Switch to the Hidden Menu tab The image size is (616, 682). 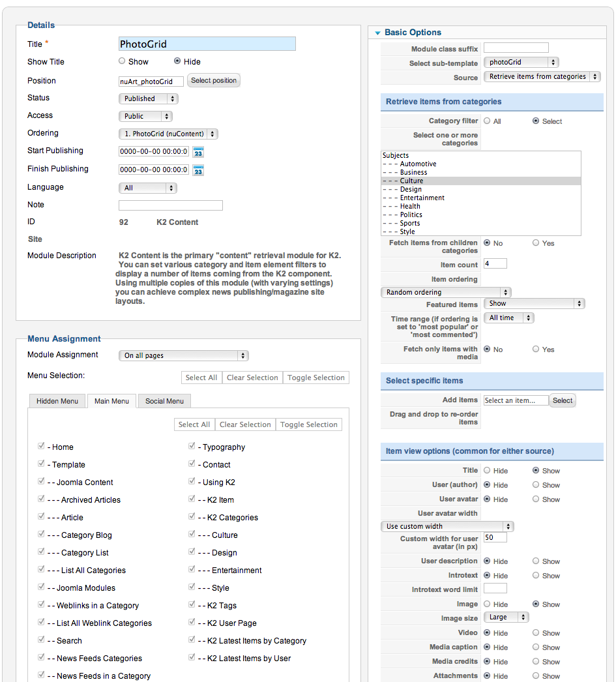click(57, 401)
